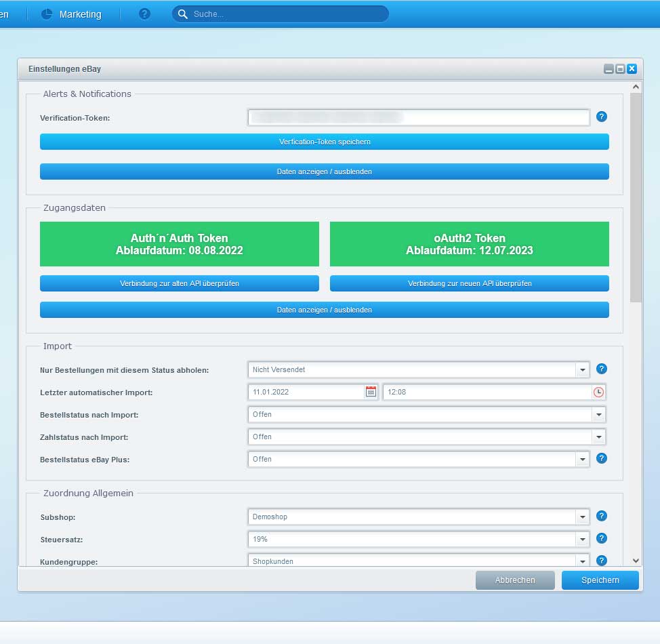Image resolution: width=660 pixels, height=644 pixels.
Task: Click the settings window scrollbar thumb
Action: point(636,197)
